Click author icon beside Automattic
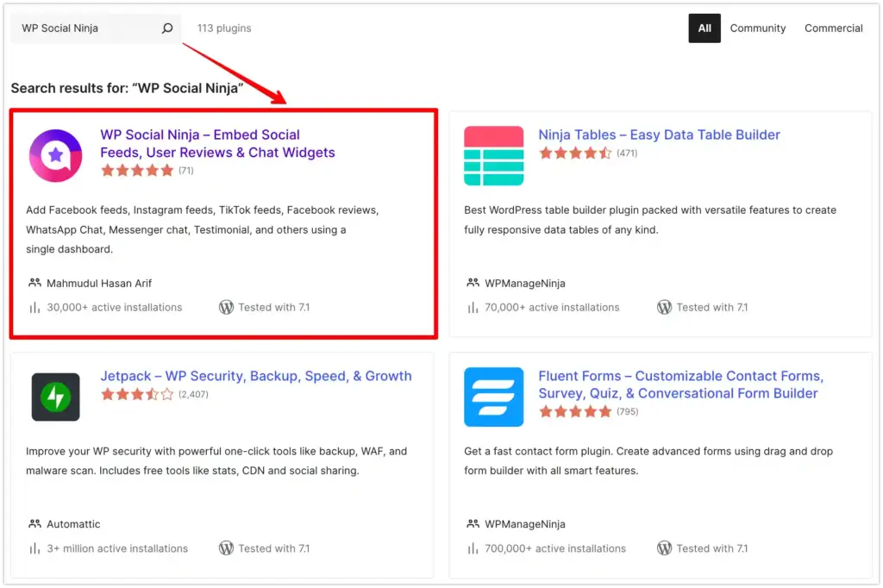Image resolution: width=883 pixels, height=588 pixels. [34, 524]
